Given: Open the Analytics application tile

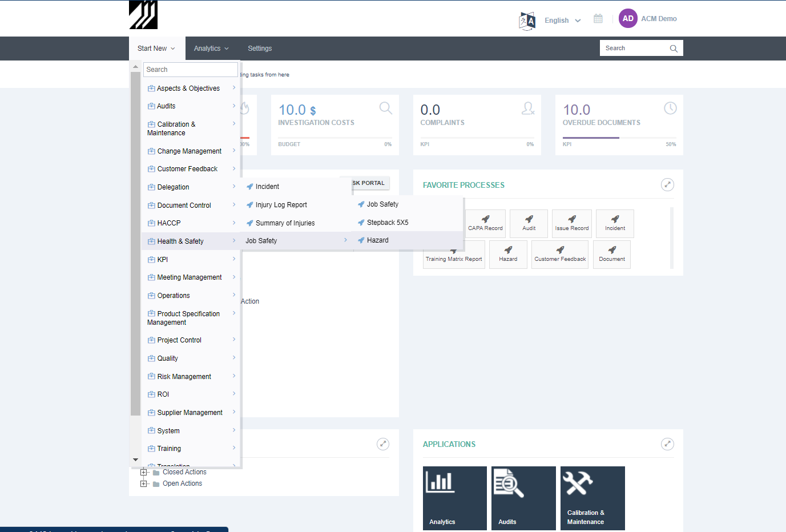Looking at the screenshot, I should [x=455, y=498].
